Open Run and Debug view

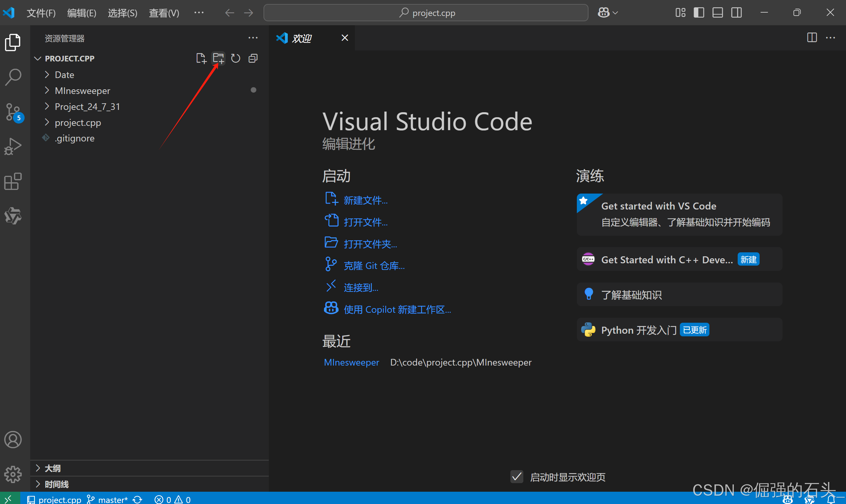coord(13,147)
